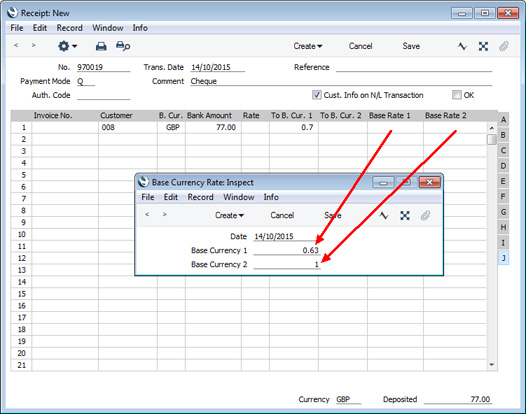Select flip tab A on the right side

coord(503,119)
